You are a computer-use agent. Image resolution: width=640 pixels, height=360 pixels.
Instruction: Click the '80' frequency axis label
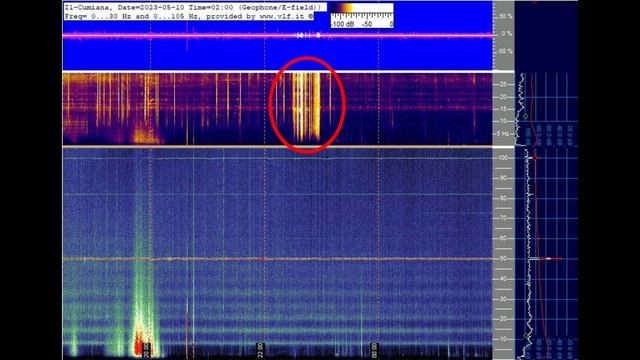coord(503,198)
